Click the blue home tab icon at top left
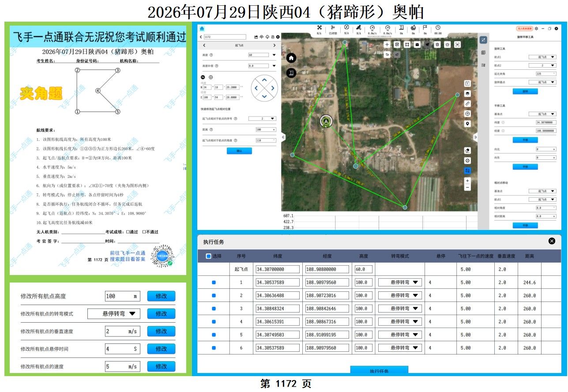The image size is (568, 392). tap(202, 29)
